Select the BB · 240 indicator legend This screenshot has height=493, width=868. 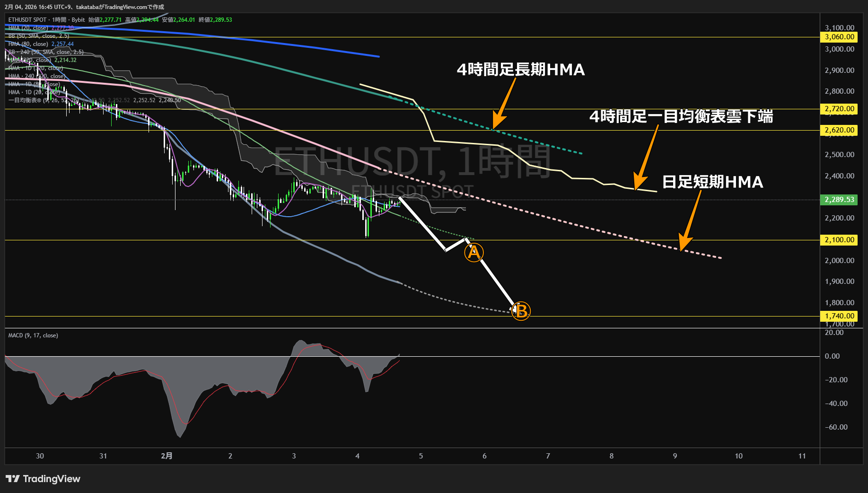click(46, 52)
